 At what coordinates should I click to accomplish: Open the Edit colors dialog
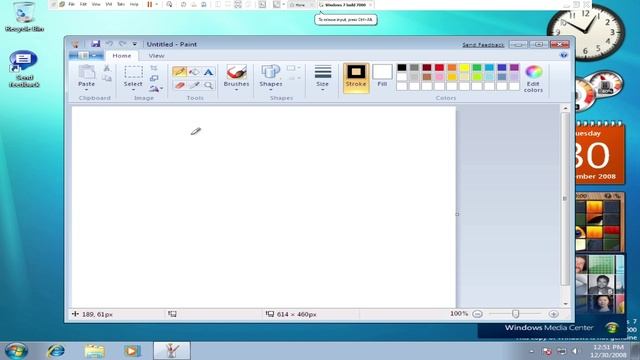pyautogui.click(x=533, y=78)
